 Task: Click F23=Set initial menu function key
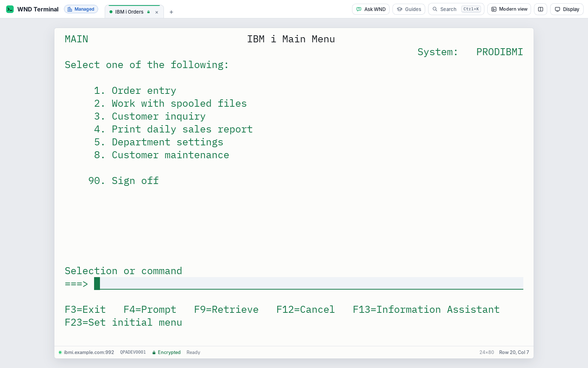pyautogui.click(x=123, y=322)
